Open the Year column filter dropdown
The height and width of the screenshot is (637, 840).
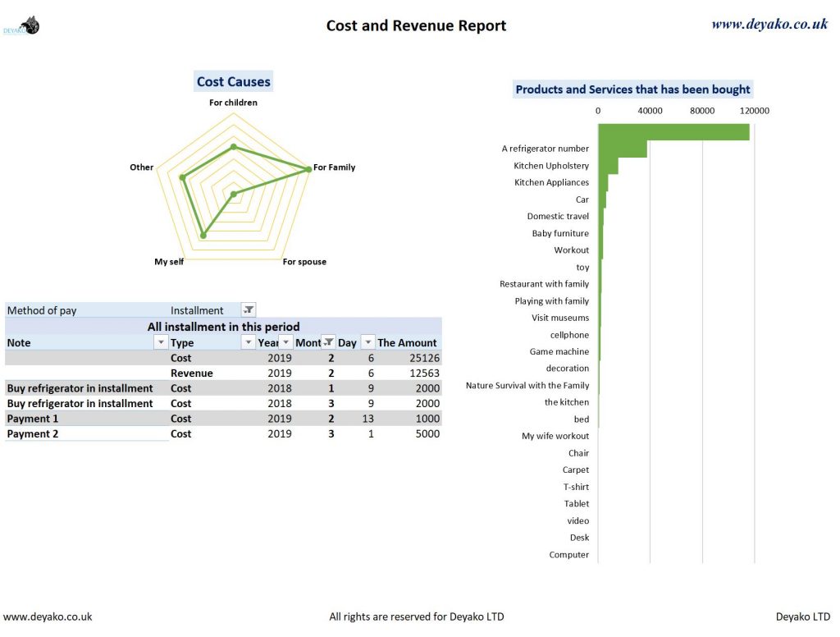tap(286, 342)
